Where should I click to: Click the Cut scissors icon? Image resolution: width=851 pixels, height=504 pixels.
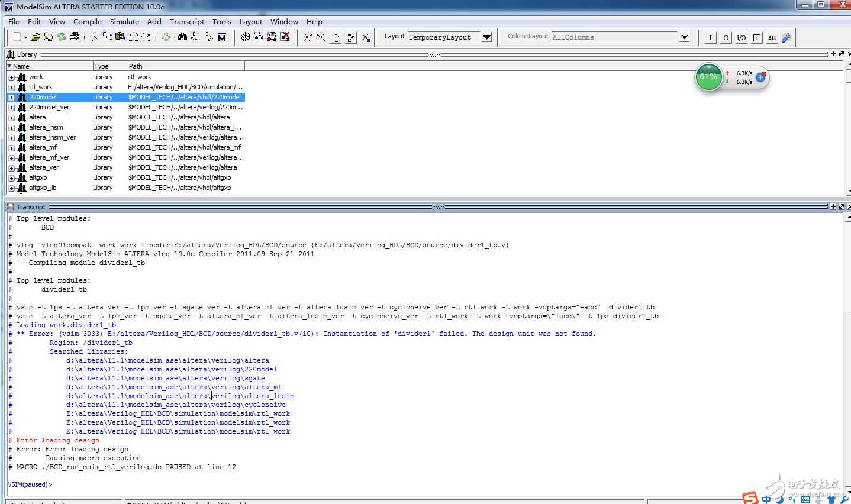coord(94,37)
